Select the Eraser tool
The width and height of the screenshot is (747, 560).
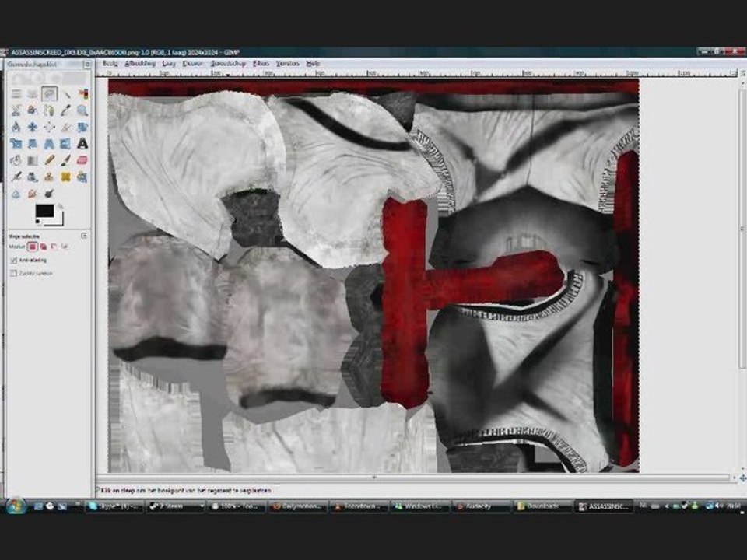click(82, 160)
